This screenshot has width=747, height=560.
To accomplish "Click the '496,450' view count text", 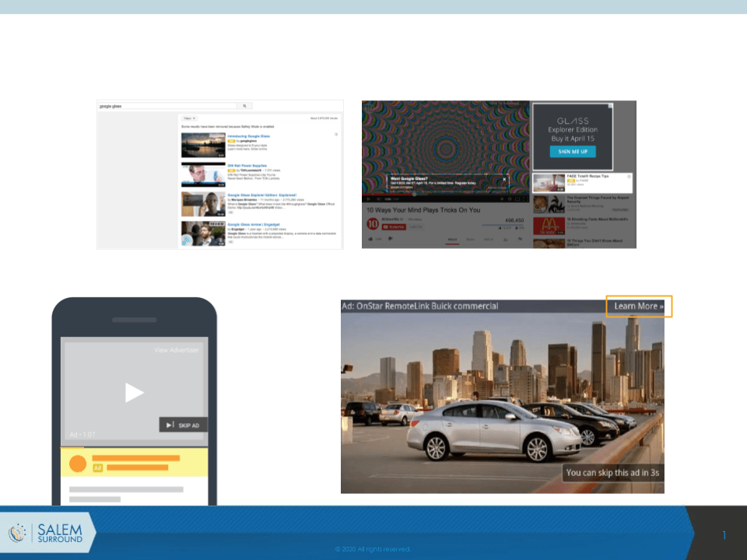I will pyautogui.click(x=514, y=220).
